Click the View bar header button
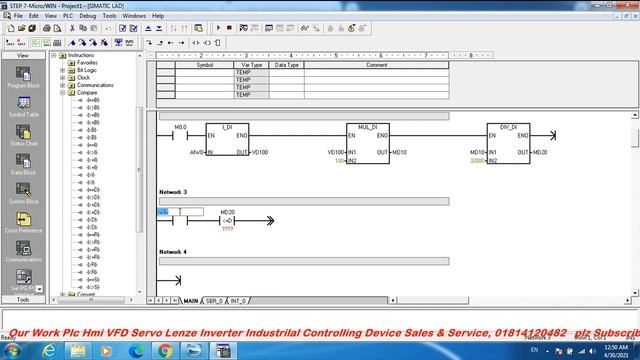 [23, 56]
